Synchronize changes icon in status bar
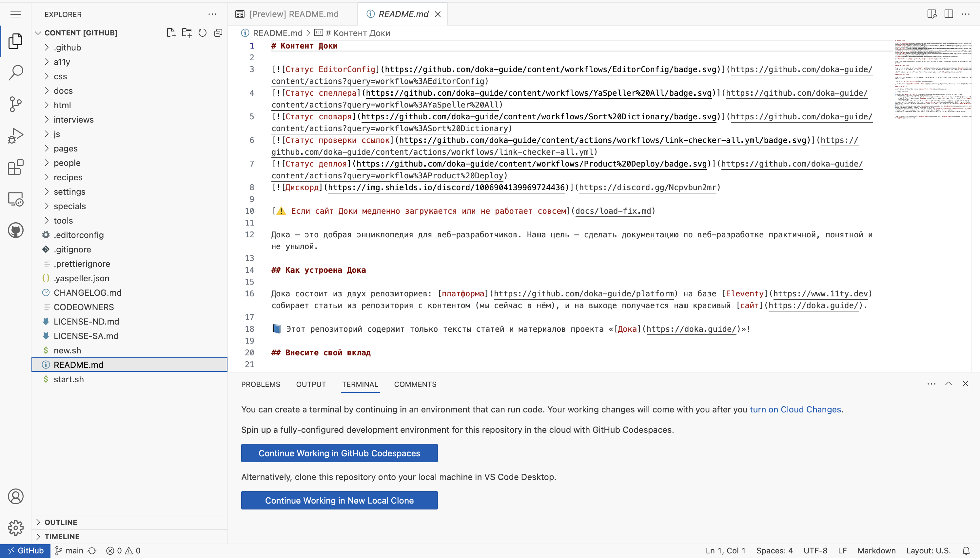 (x=92, y=551)
